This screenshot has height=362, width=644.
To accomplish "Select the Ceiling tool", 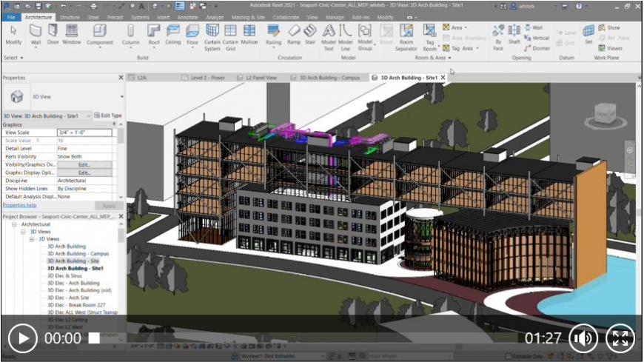I will tap(173, 35).
